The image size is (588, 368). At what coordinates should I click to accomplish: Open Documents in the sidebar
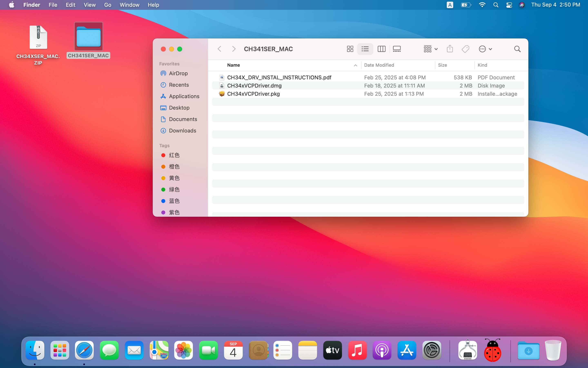[180, 119]
